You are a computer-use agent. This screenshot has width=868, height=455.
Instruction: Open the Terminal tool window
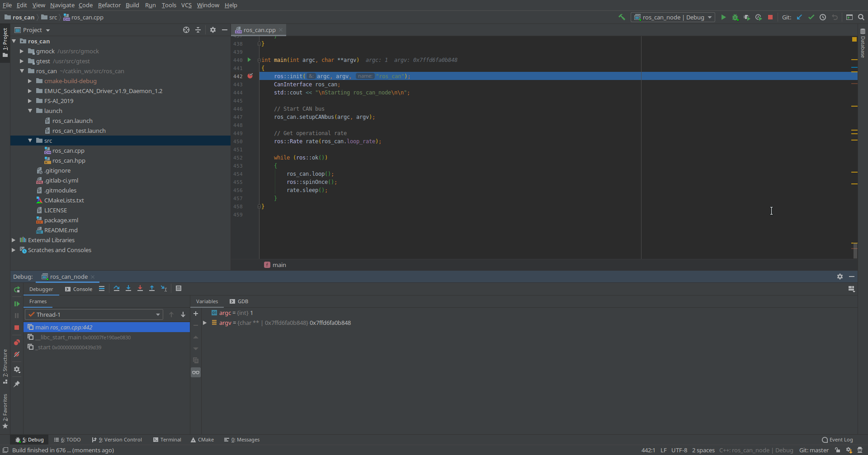click(167, 440)
